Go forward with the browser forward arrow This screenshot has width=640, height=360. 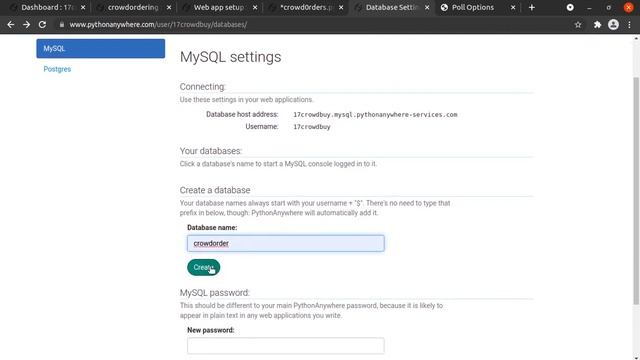(x=27, y=24)
